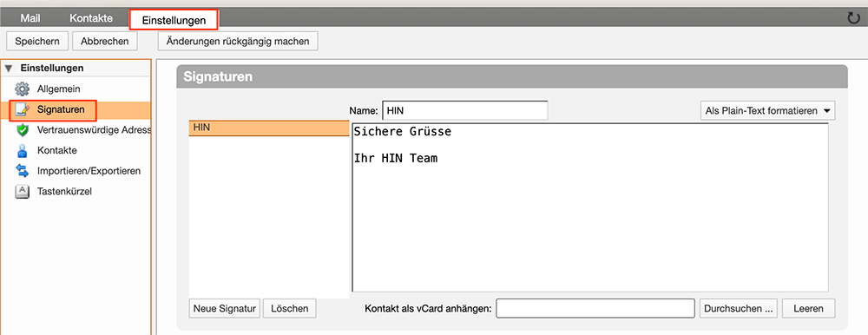Screen dimensions: 868x335
Task: Click the Abbrechen button
Action: tap(105, 41)
